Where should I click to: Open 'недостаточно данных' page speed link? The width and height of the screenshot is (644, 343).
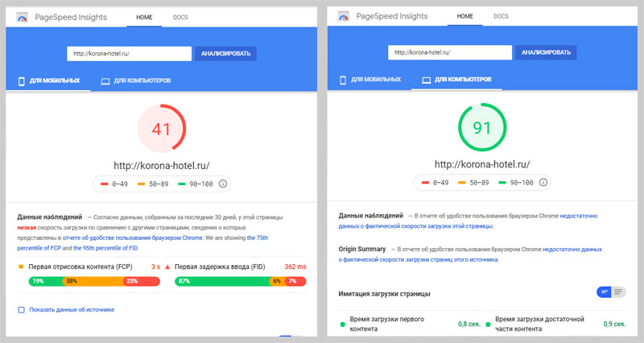coord(468,221)
